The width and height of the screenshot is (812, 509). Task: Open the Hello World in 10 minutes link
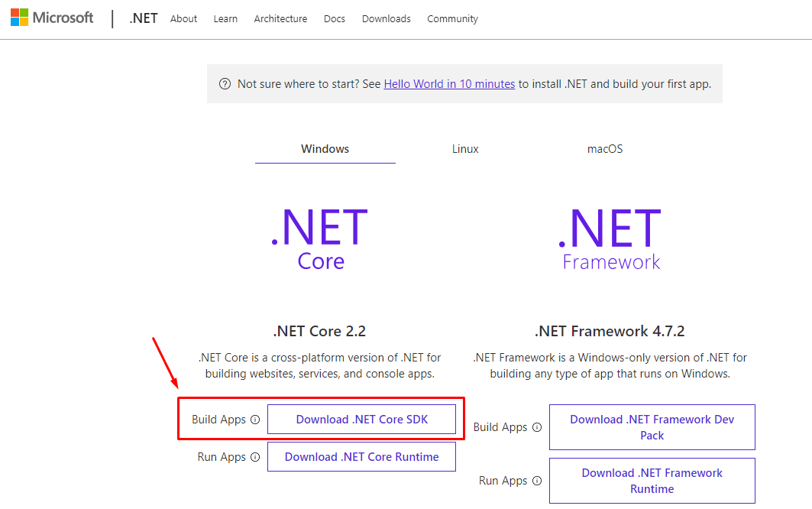coord(449,83)
